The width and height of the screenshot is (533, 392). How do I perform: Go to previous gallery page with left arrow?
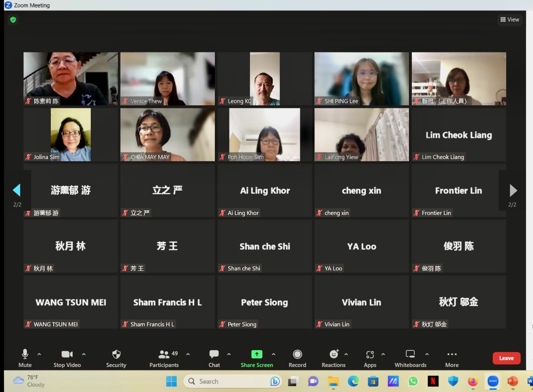pyautogui.click(x=17, y=190)
